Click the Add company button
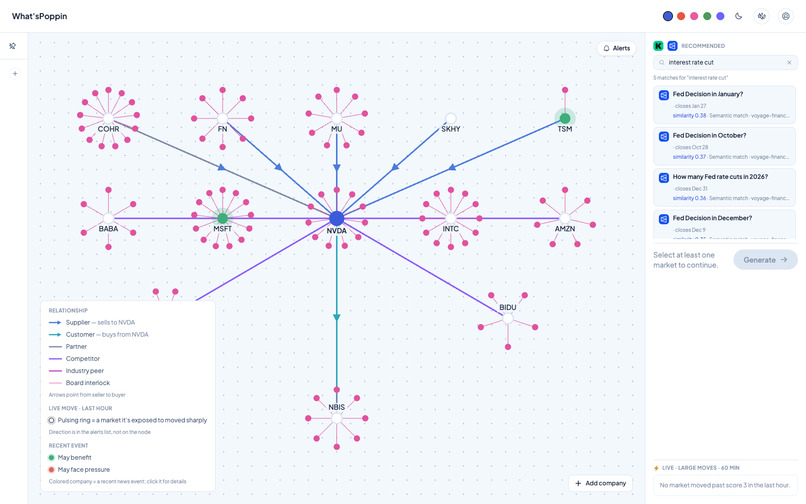Screen dimensions: 806x504 tap(600, 483)
